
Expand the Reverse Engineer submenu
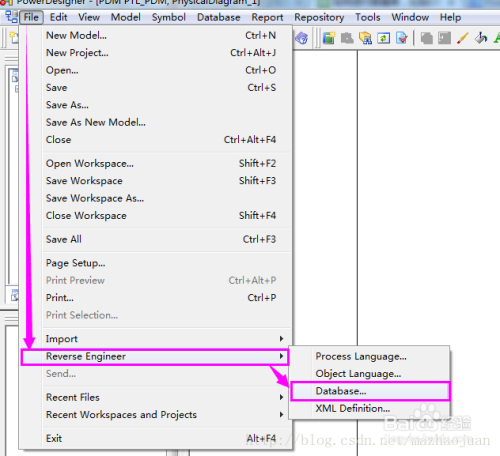[155, 357]
